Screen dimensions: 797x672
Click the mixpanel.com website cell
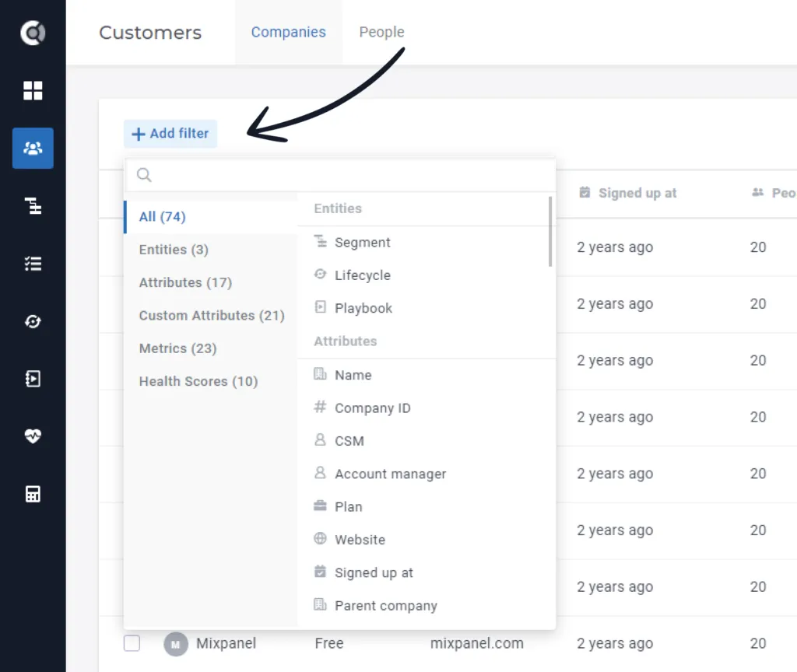[477, 643]
